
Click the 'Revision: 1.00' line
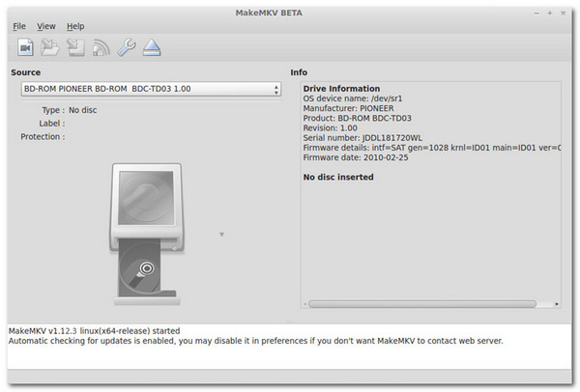pos(331,128)
